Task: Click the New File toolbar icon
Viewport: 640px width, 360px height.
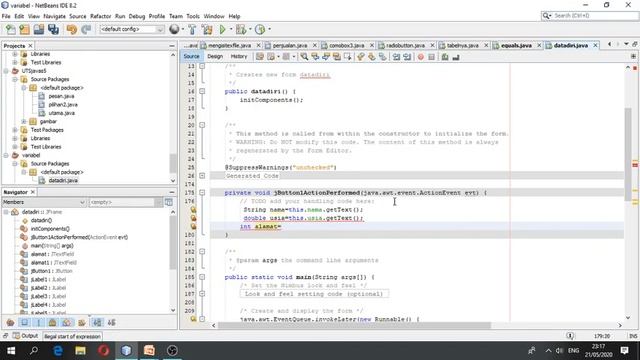Action: click(10, 29)
